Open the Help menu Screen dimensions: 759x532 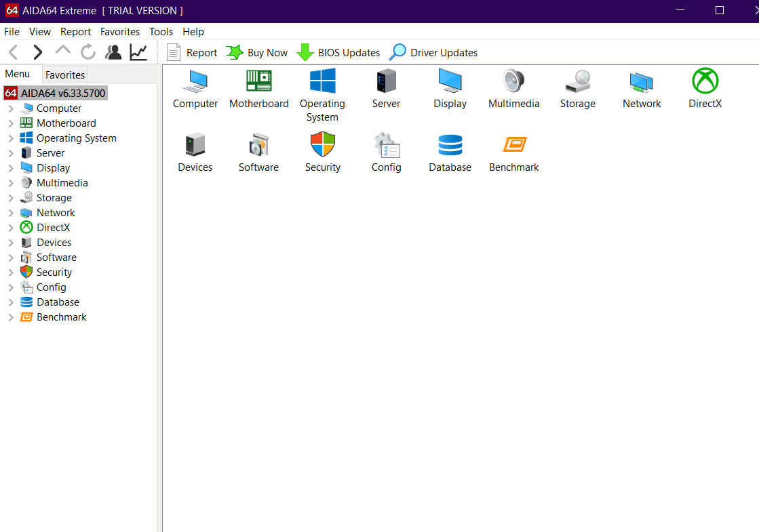pyautogui.click(x=193, y=31)
